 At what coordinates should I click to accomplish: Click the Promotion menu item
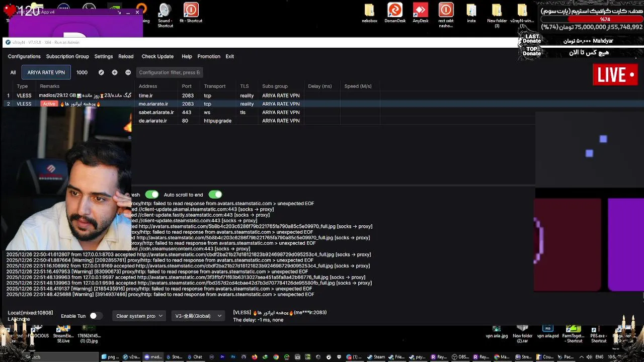pyautogui.click(x=209, y=56)
